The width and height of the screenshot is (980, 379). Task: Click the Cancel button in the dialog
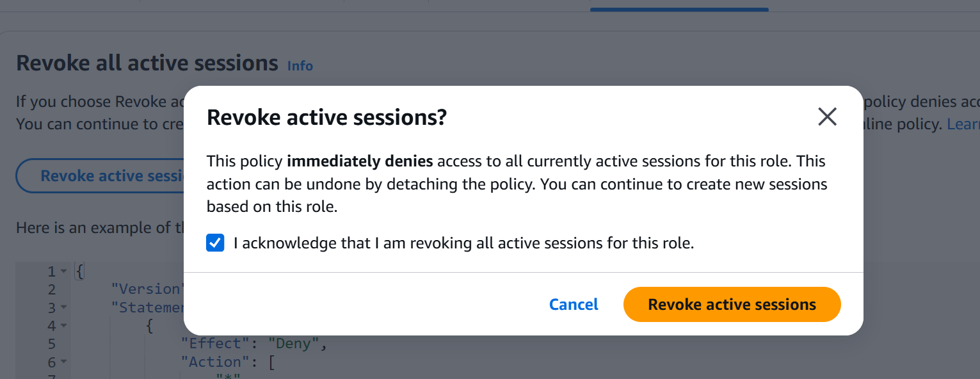tap(574, 305)
